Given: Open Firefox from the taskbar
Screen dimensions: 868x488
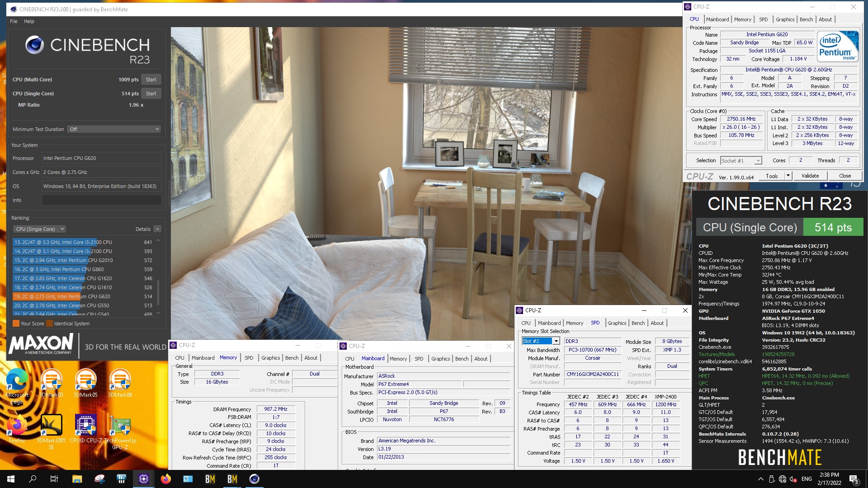Looking at the screenshot, I should click(x=166, y=479).
